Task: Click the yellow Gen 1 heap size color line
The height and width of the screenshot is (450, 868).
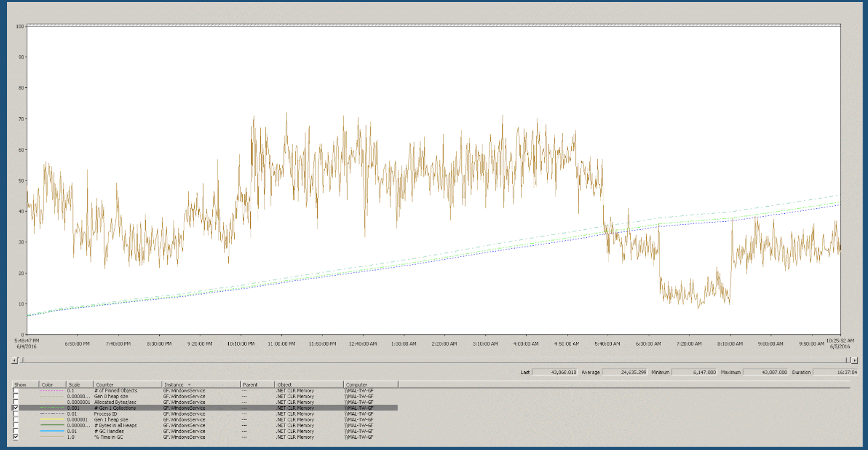Action: click(x=52, y=420)
